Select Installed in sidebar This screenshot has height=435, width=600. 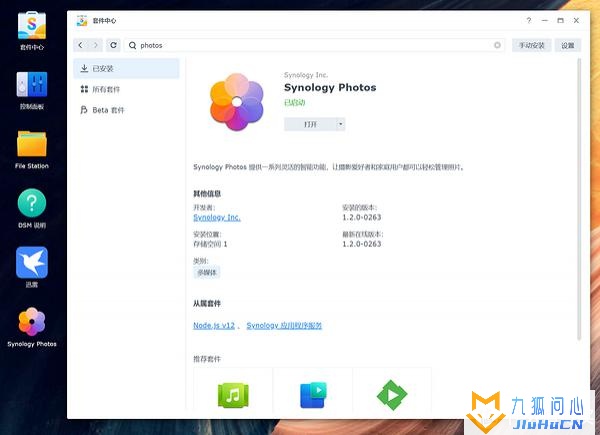coord(126,68)
